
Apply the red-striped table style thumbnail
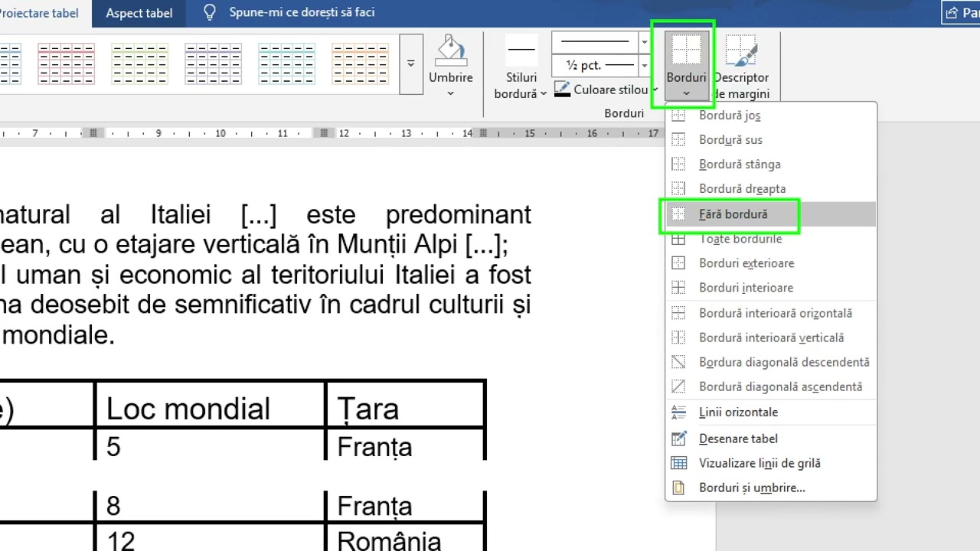click(x=66, y=64)
